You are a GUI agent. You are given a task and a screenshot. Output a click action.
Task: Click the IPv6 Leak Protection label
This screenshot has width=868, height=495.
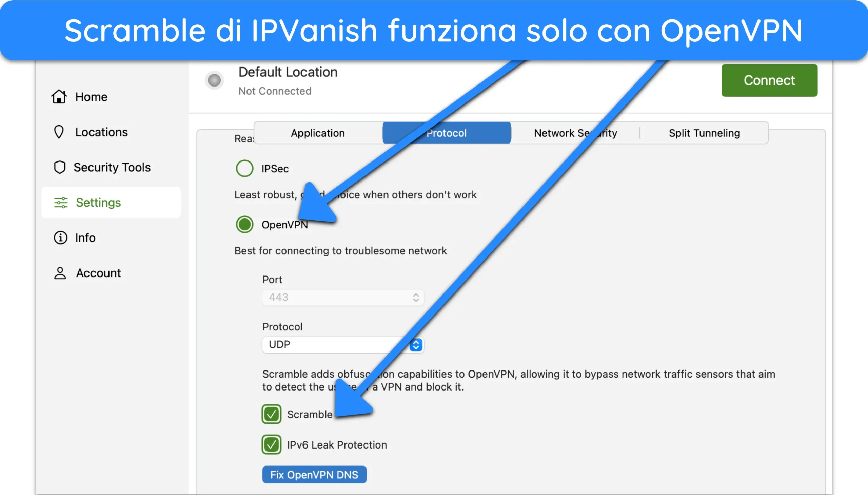point(337,445)
